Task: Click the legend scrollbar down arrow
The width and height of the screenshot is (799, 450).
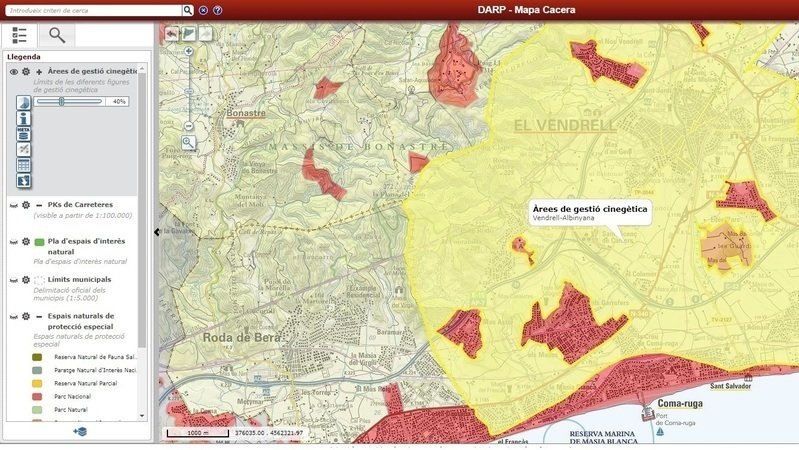Action: (142, 416)
